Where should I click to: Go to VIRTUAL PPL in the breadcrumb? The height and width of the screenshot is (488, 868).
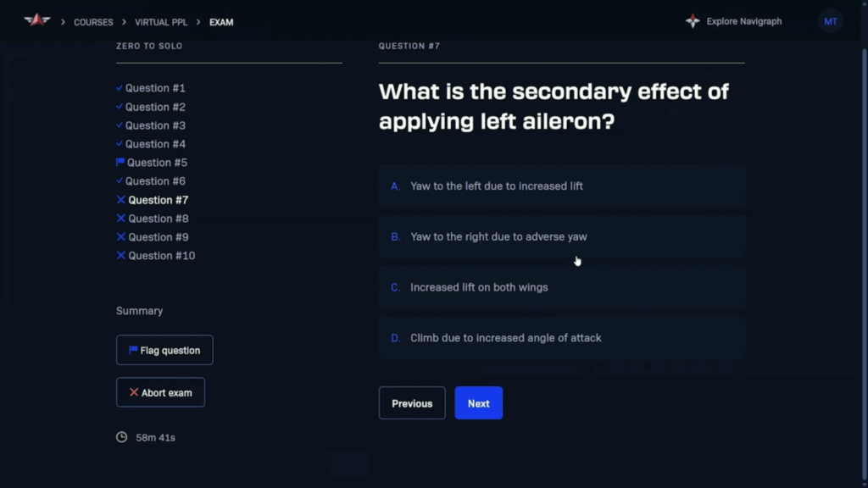161,22
